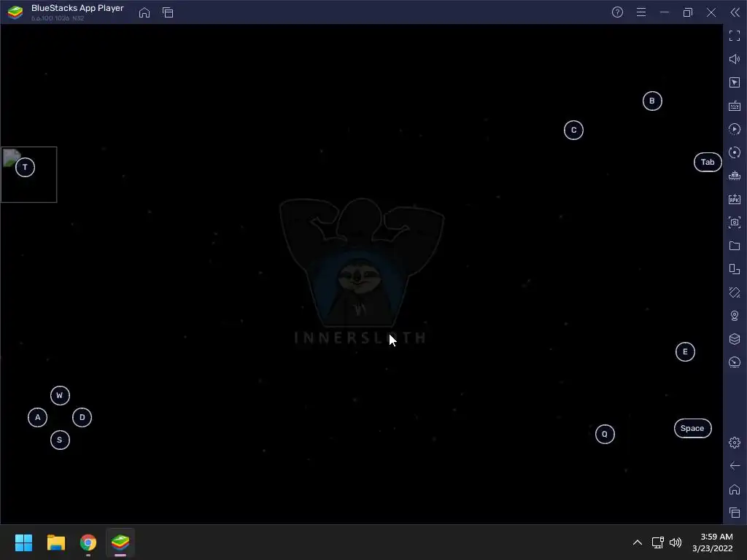Click the volume speaker icon in sidebar
The image size is (747, 560).
[x=735, y=59]
